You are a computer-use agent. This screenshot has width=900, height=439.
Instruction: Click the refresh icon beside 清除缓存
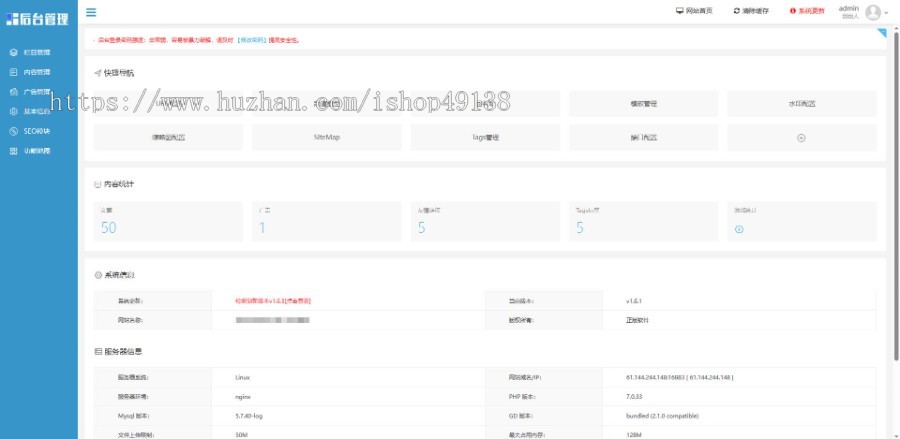pos(736,11)
